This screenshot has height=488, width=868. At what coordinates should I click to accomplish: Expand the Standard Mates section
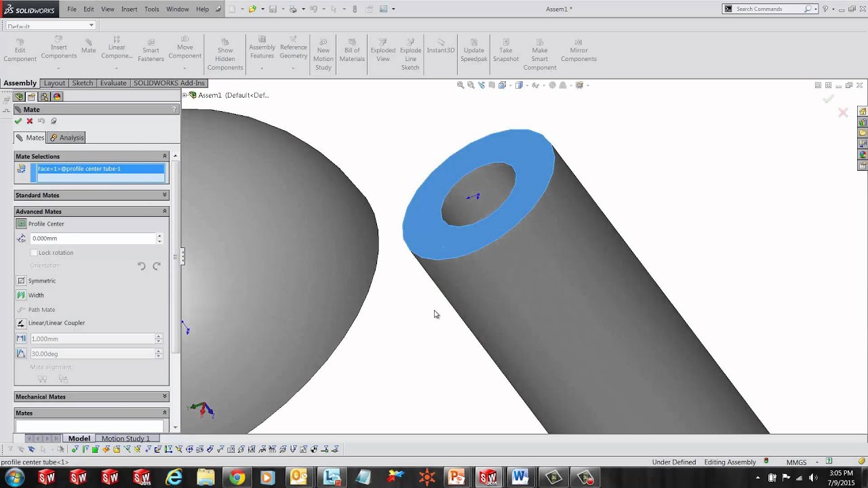point(164,195)
